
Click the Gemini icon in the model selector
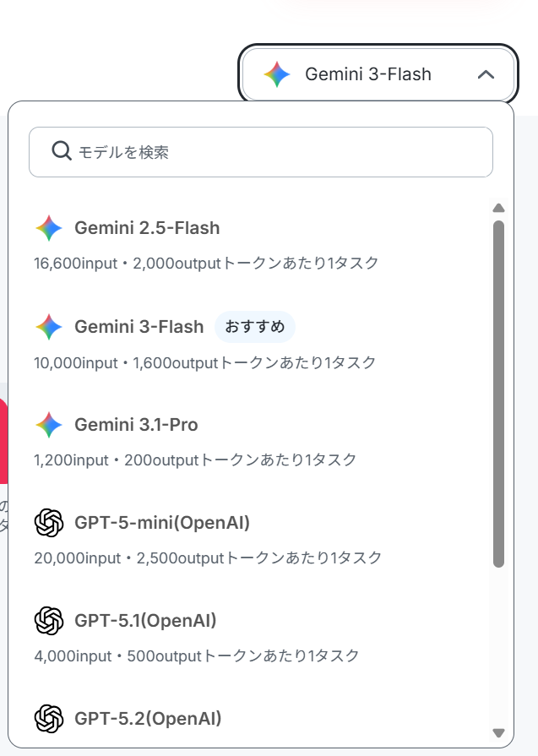[277, 74]
